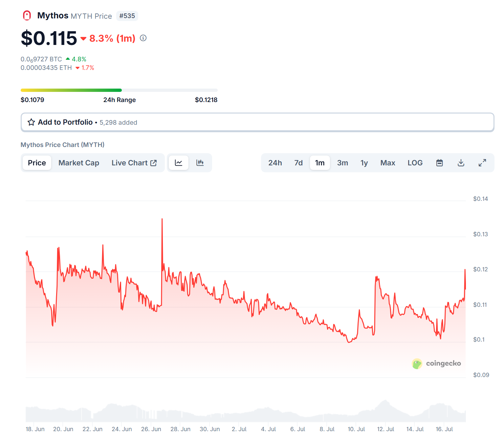Click the MYTH Price label

[91, 16]
